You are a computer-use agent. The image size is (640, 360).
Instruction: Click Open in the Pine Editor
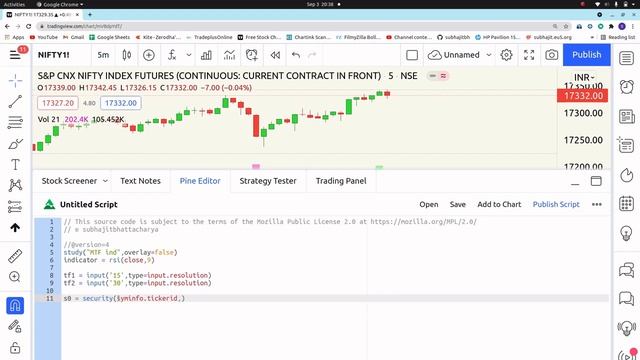click(x=429, y=204)
